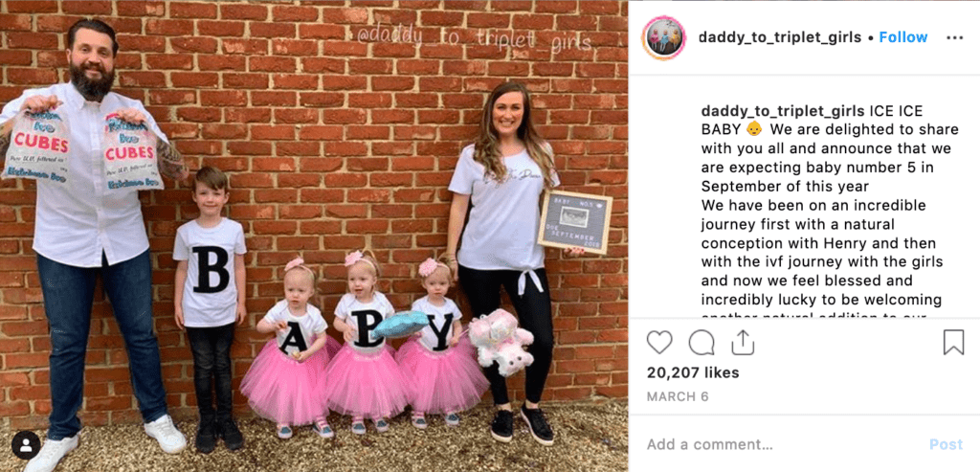Open more options three-dots menu
Screen dimensions: 980x472
coord(954,37)
